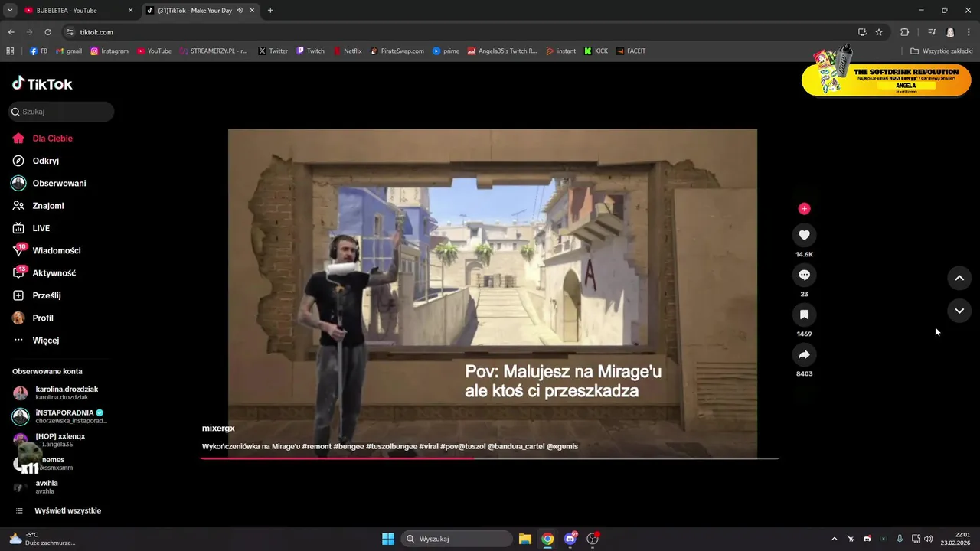Open the KICK bookmark
The width and height of the screenshot is (980, 551).
pyautogui.click(x=596, y=51)
